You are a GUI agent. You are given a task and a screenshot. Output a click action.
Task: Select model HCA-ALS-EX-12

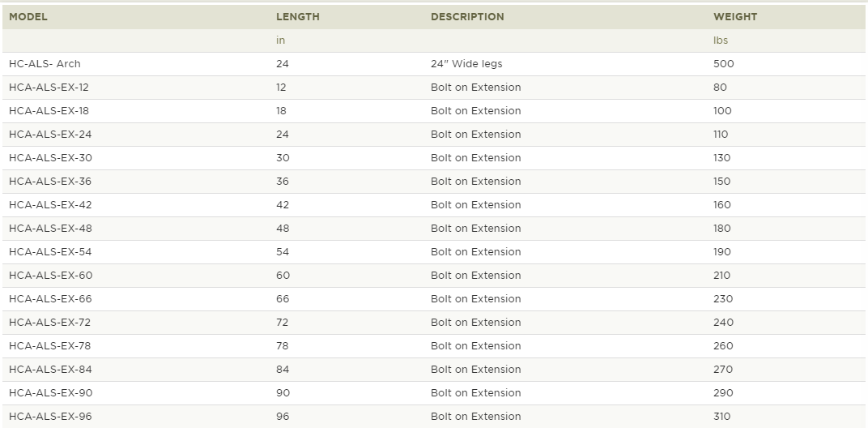coord(49,87)
